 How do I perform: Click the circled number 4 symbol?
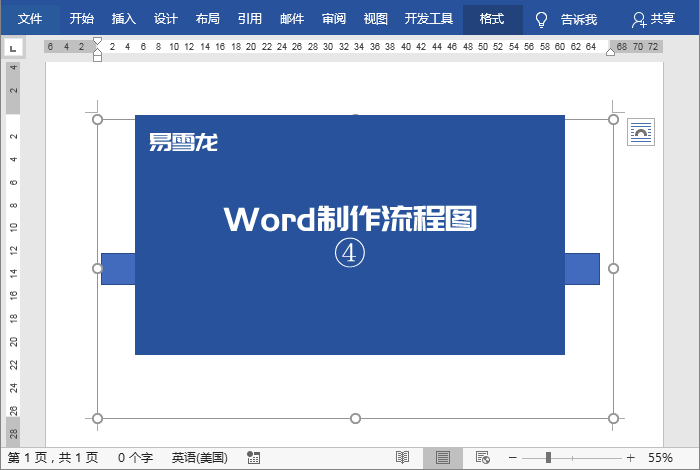[350, 253]
